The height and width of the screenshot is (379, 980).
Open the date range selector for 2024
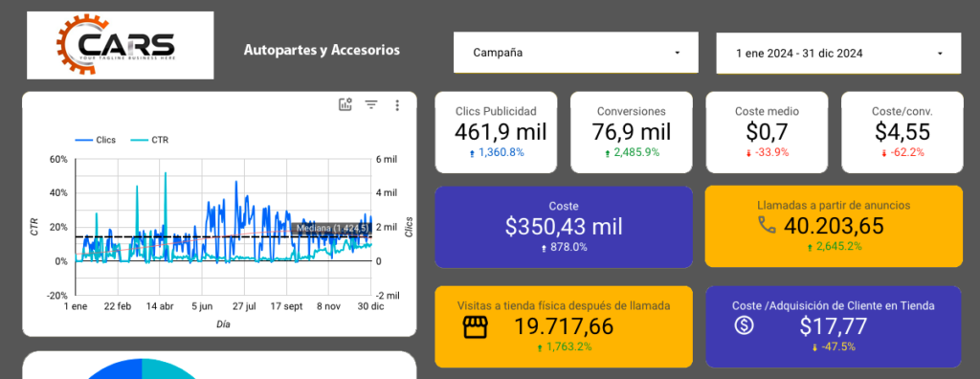[x=838, y=54]
